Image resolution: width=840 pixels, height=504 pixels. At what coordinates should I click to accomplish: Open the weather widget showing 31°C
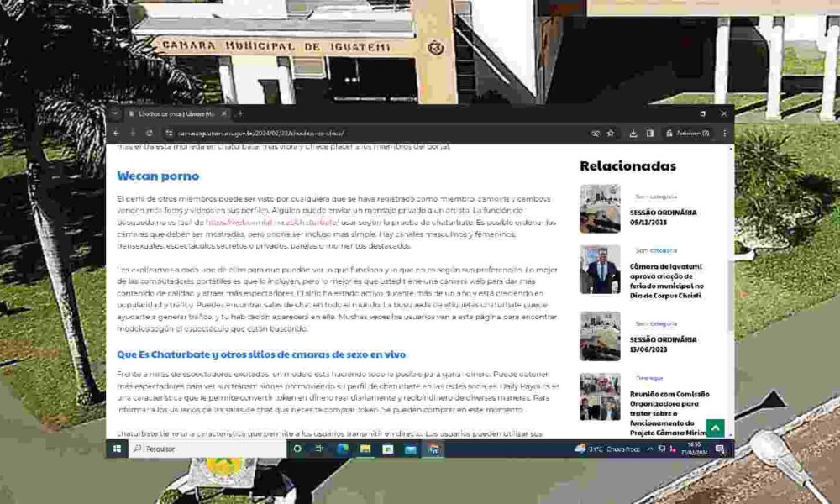607,449
